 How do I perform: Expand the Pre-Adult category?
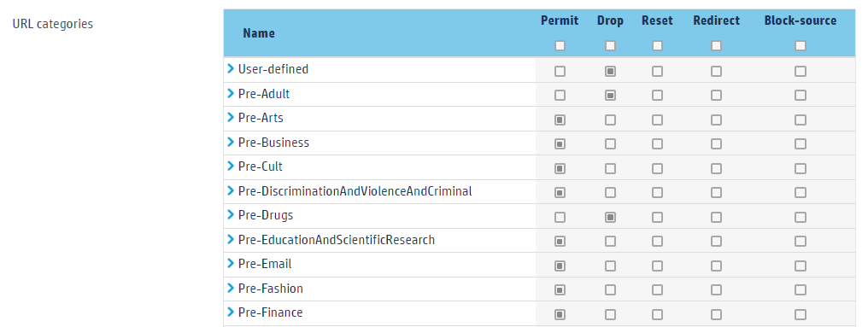coord(231,94)
